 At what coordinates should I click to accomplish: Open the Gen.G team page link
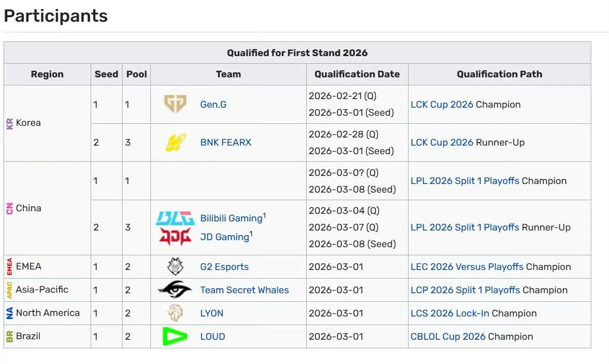(213, 105)
